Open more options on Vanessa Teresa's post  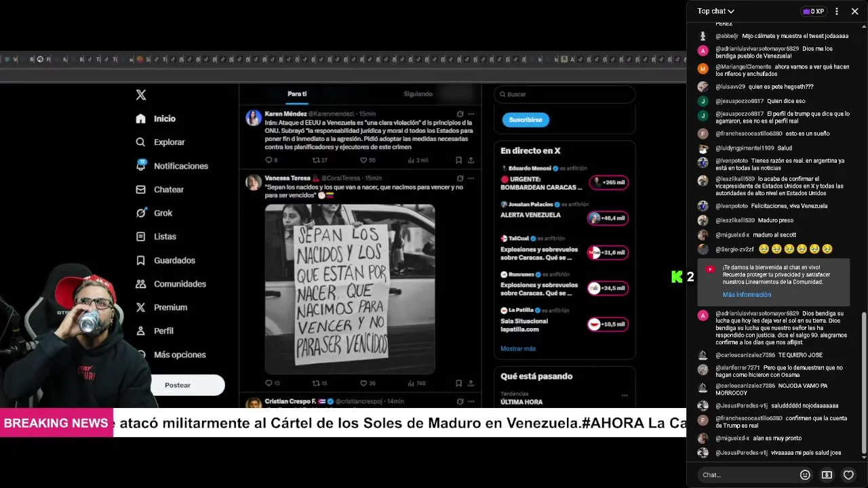[471, 178]
